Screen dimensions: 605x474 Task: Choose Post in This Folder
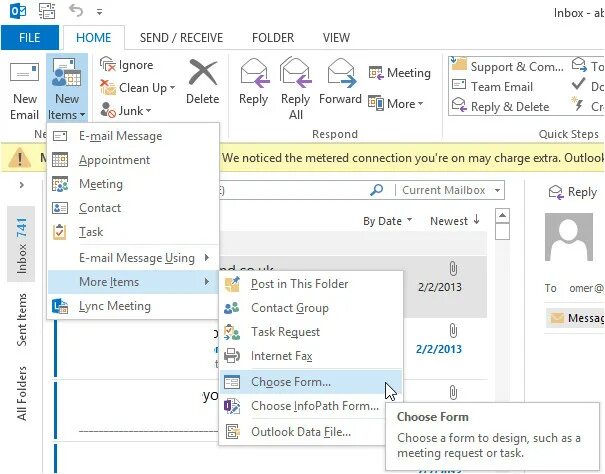coord(311,284)
